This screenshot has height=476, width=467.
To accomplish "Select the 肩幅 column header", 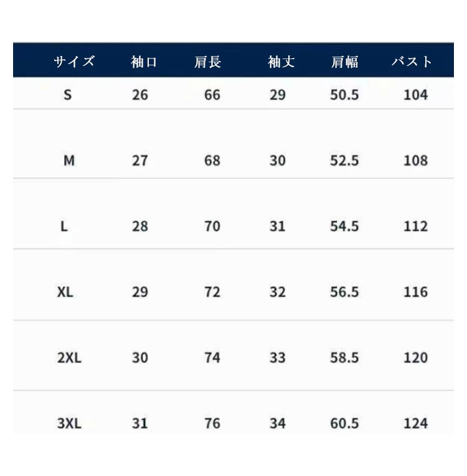I will click(345, 62).
